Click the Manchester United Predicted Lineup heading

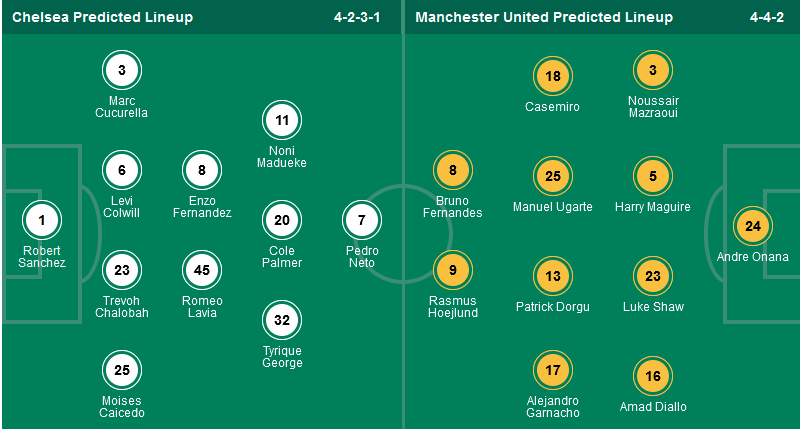[x=544, y=18]
